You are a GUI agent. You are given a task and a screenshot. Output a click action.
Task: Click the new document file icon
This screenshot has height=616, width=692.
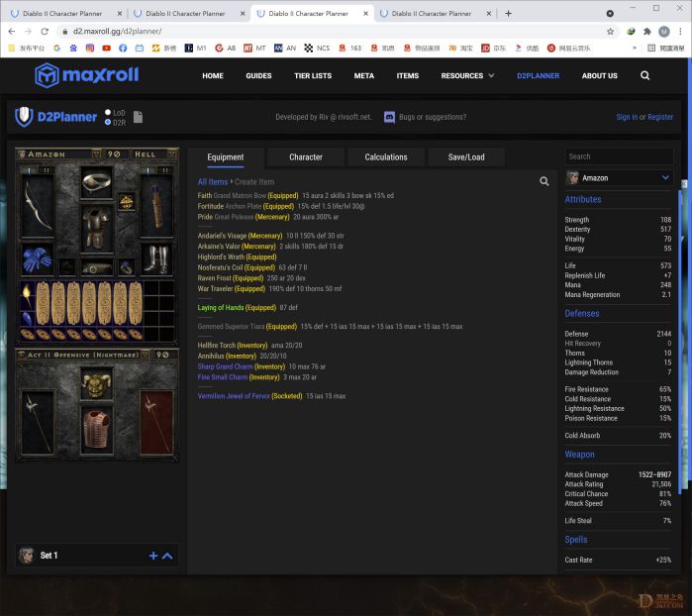139,117
